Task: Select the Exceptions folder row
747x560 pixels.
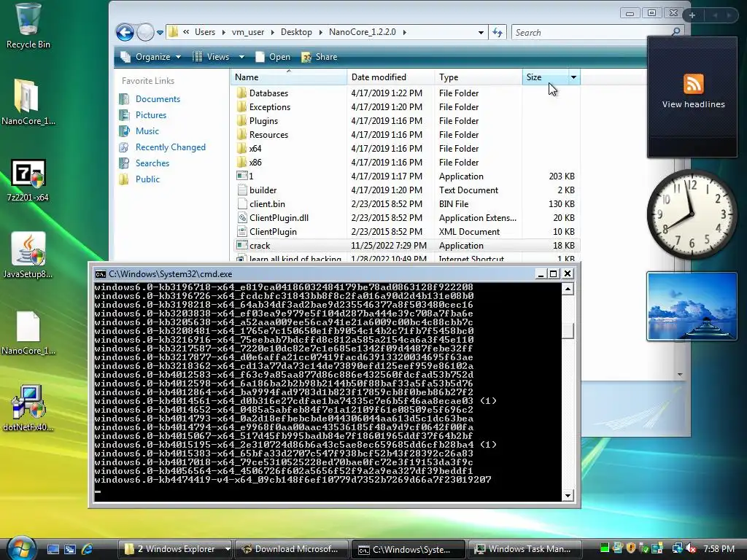Action: (406, 106)
